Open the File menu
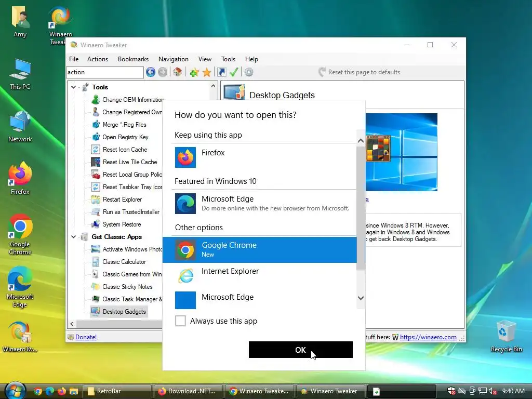 pyautogui.click(x=74, y=59)
